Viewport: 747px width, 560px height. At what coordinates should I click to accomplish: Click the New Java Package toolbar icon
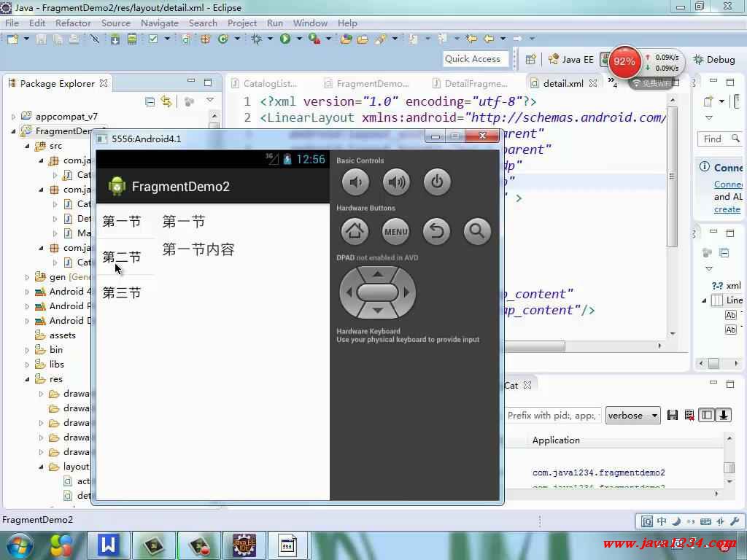205,39
